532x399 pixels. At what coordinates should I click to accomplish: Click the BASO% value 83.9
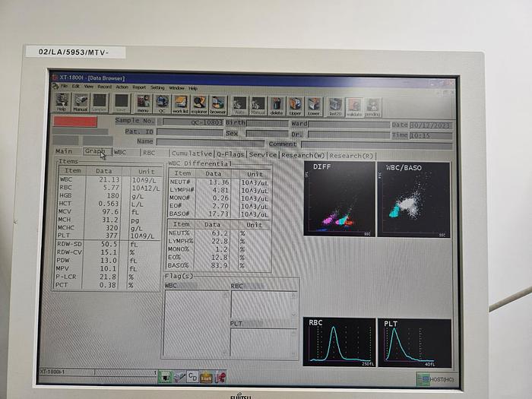pos(219,266)
